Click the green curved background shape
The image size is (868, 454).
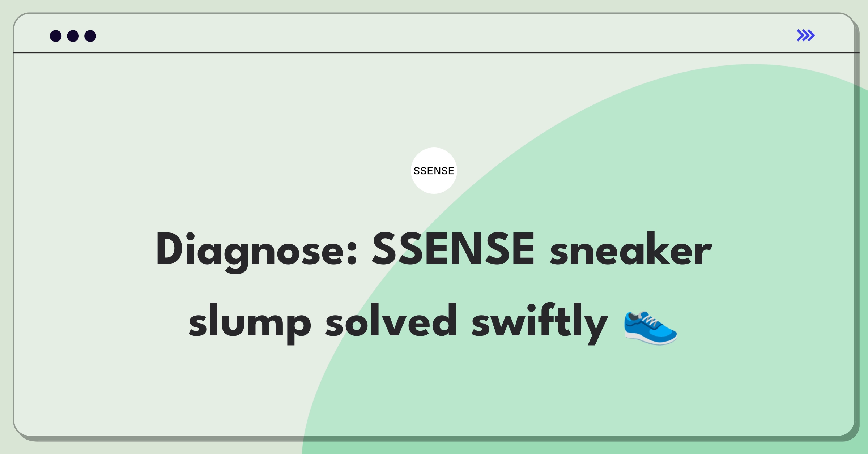pos(651,181)
